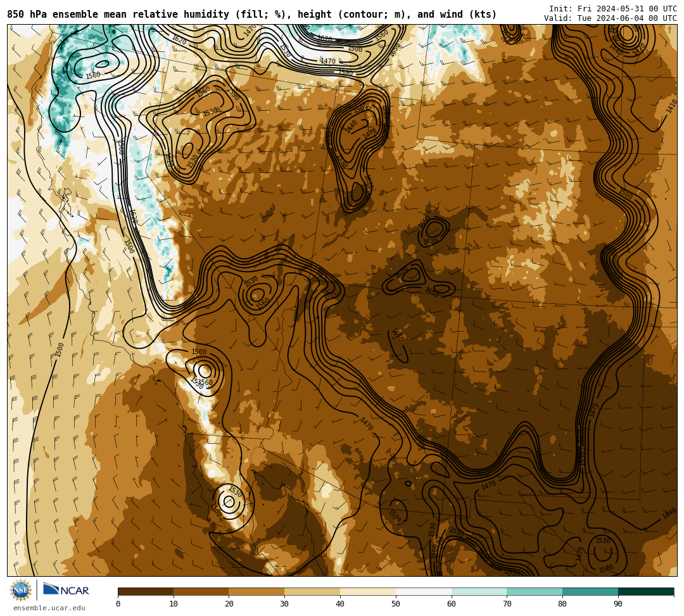Click the colorbar tick label 0
The width and height of the screenshot is (684, 616).
(118, 604)
